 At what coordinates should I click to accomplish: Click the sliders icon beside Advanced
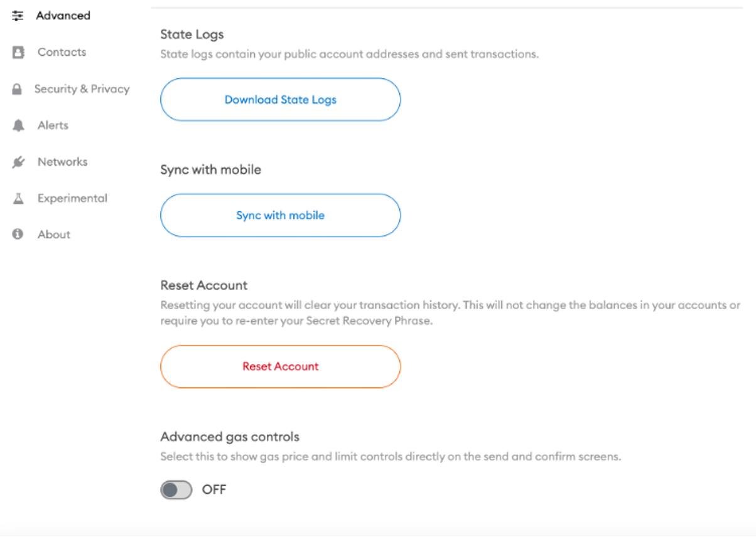coord(18,16)
